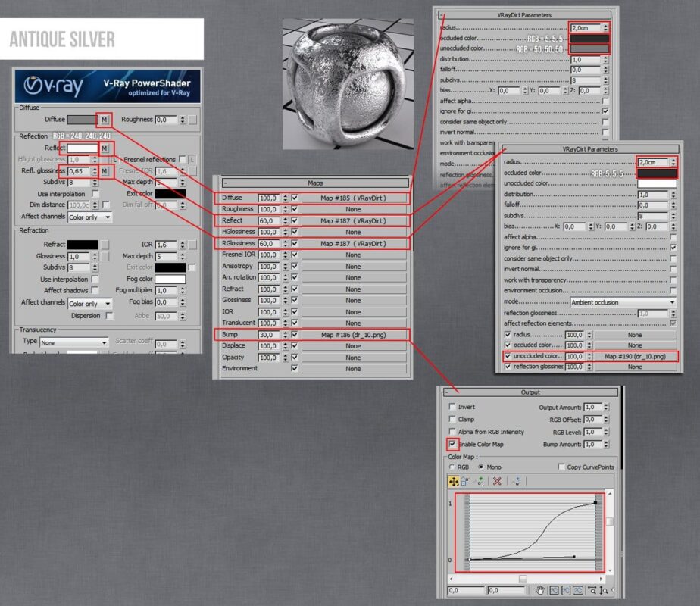Click the M button next to Reflect
This screenshot has width=700, height=606.
(x=105, y=148)
